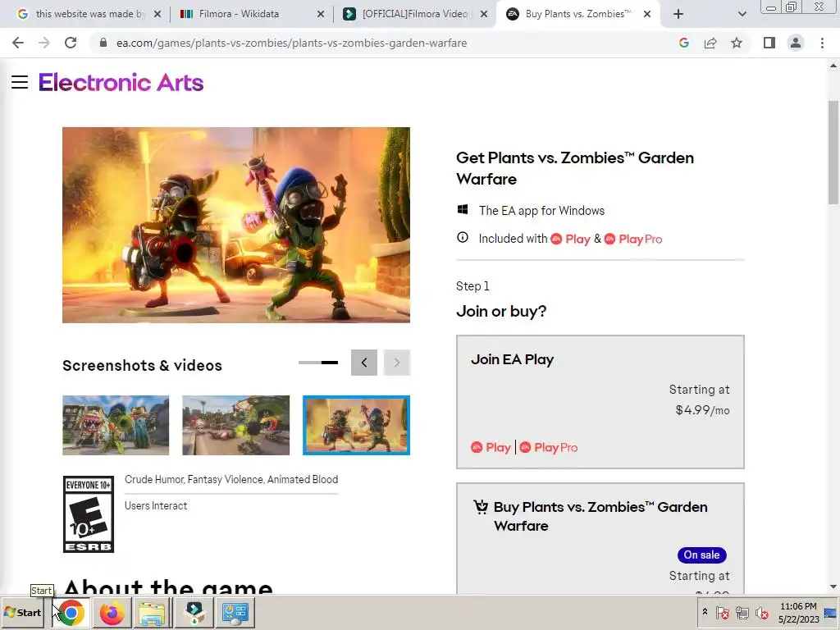The image size is (840, 630).
Task: Select Buy Plants vs. Zombies Garden Warfare card
Action: pos(600,538)
